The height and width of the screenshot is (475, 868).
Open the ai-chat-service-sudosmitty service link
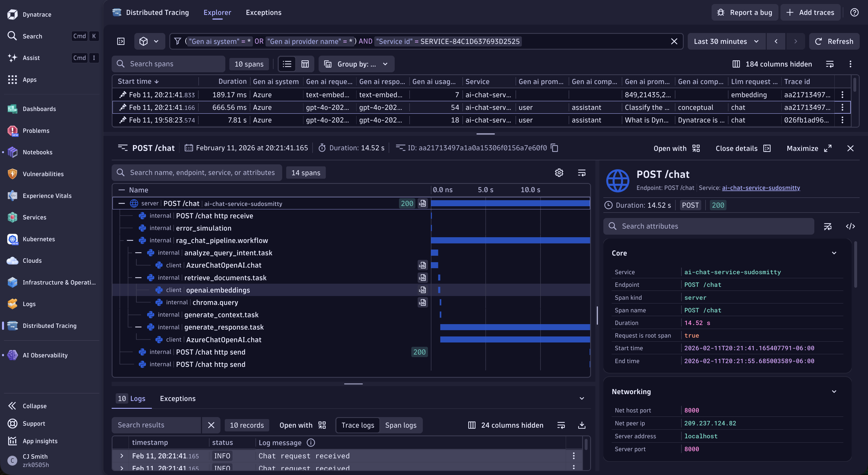761,188
